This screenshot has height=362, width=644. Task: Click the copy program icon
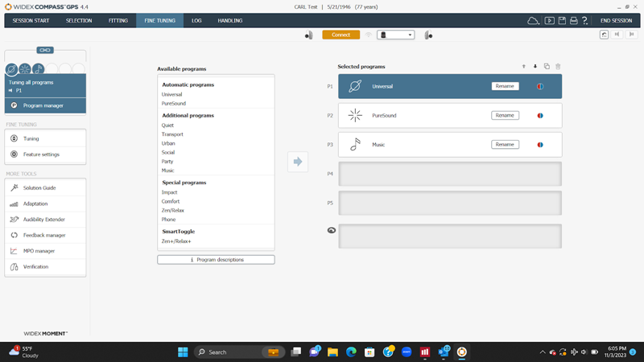547,66
